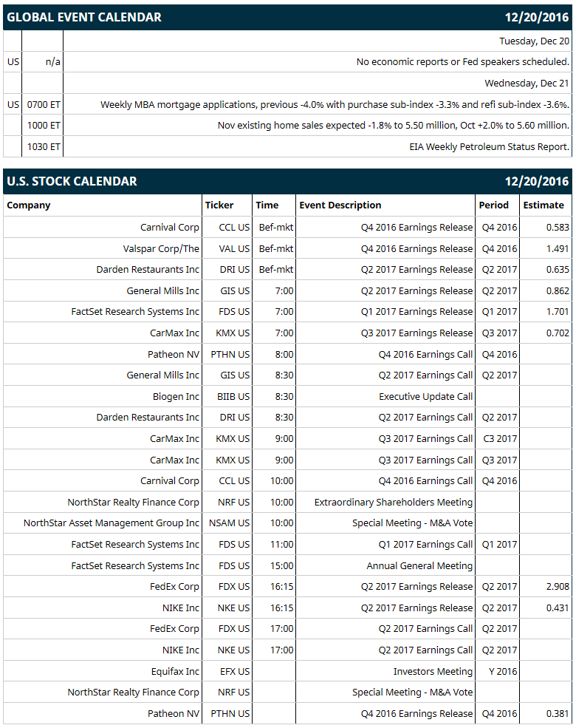576x728 pixels.
Task: Click NRF US ticker in the 10:00 row
Action: click(x=234, y=503)
